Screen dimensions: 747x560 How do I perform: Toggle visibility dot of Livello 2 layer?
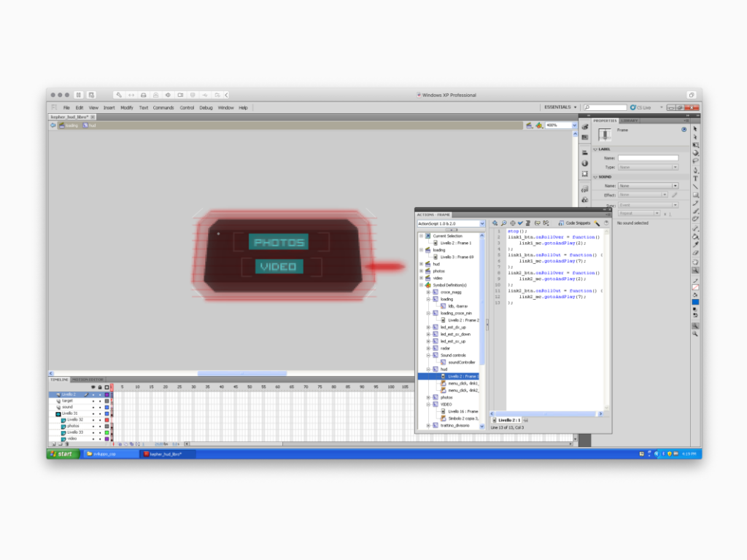coord(93,394)
